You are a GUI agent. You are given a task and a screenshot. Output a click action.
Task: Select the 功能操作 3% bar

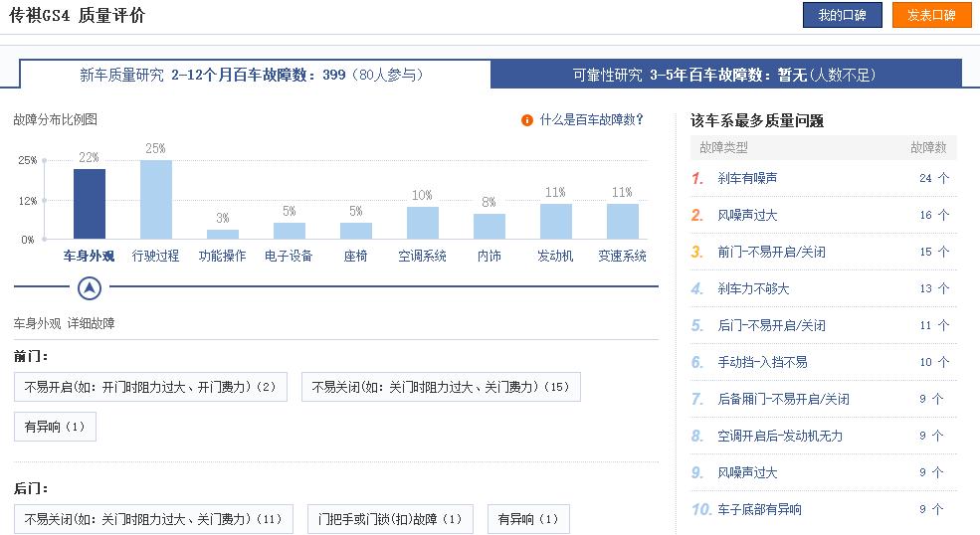pyautogui.click(x=223, y=235)
